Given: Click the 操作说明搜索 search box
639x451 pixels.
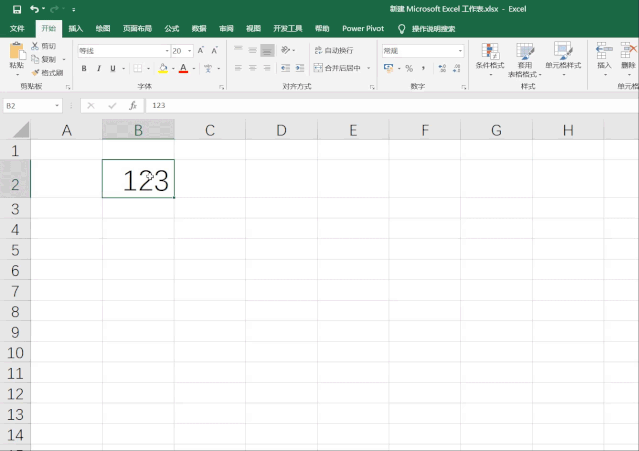Looking at the screenshot, I should 433,29.
